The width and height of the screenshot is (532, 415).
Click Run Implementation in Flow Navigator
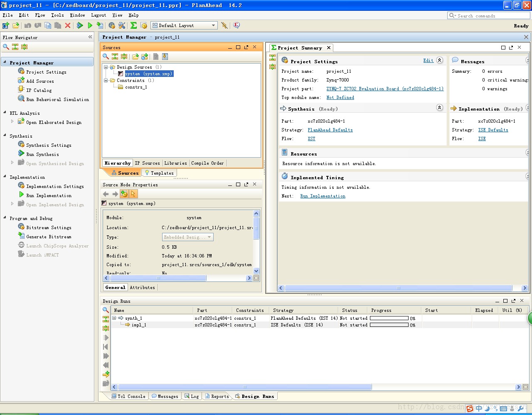(x=49, y=195)
